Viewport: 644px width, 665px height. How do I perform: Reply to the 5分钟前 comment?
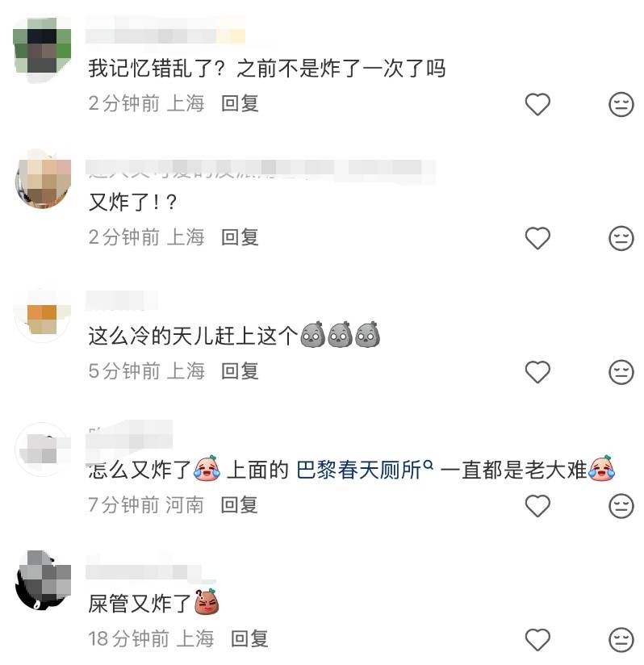(240, 371)
